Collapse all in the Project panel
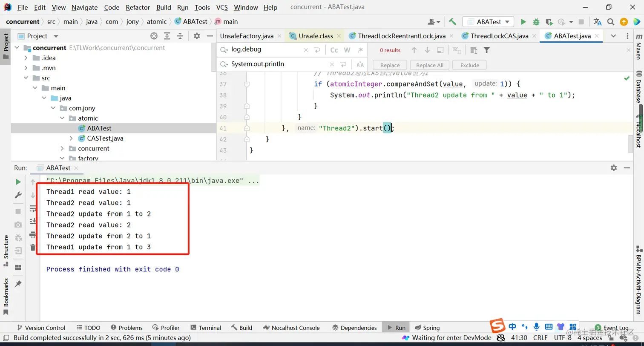The width and height of the screenshot is (644, 346). [x=180, y=36]
